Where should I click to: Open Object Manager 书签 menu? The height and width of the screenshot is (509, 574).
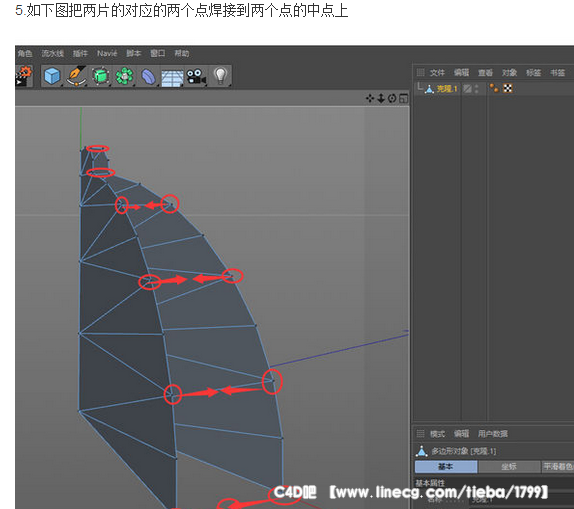(x=558, y=73)
